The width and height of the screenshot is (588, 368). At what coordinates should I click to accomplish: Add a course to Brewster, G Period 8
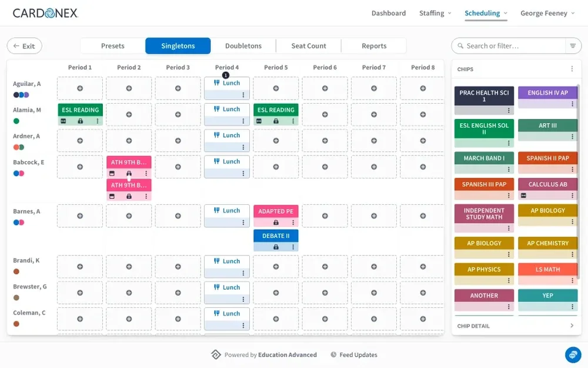pyautogui.click(x=423, y=293)
